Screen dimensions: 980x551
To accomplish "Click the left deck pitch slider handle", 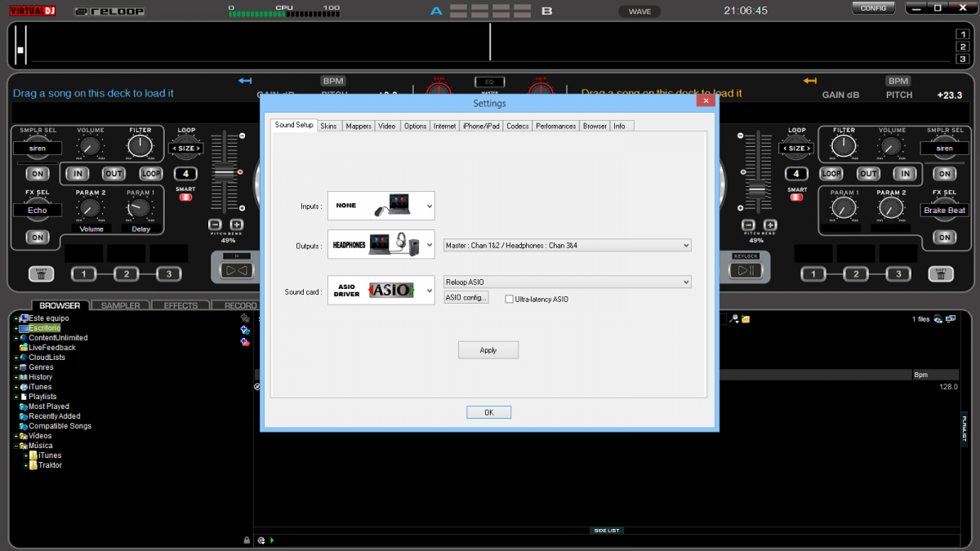I will click(x=224, y=173).
